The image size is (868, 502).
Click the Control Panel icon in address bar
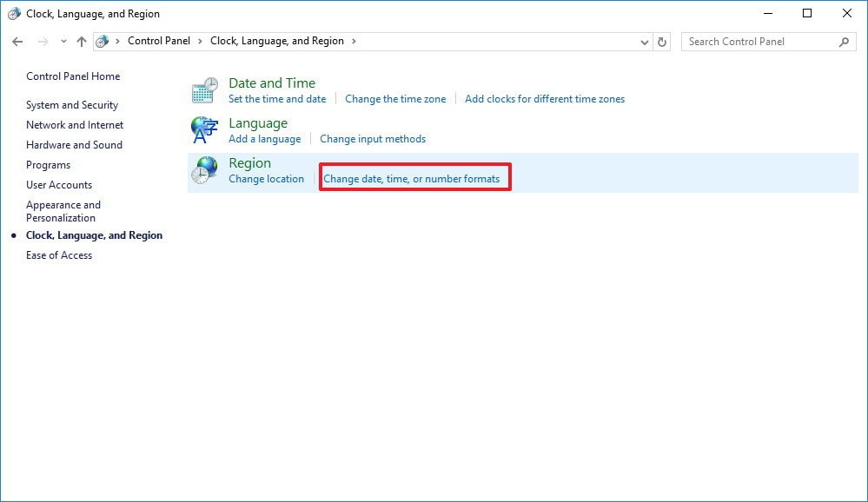click(x=102, y=42)
